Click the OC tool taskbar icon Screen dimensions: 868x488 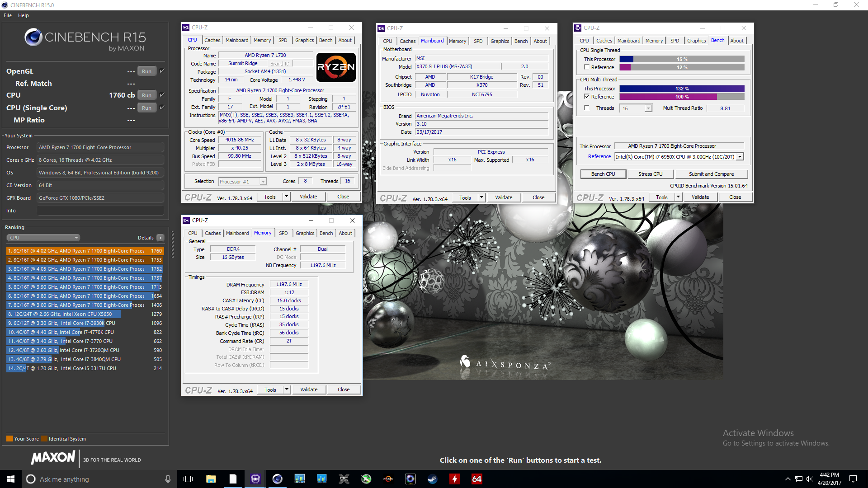(344, 479)
